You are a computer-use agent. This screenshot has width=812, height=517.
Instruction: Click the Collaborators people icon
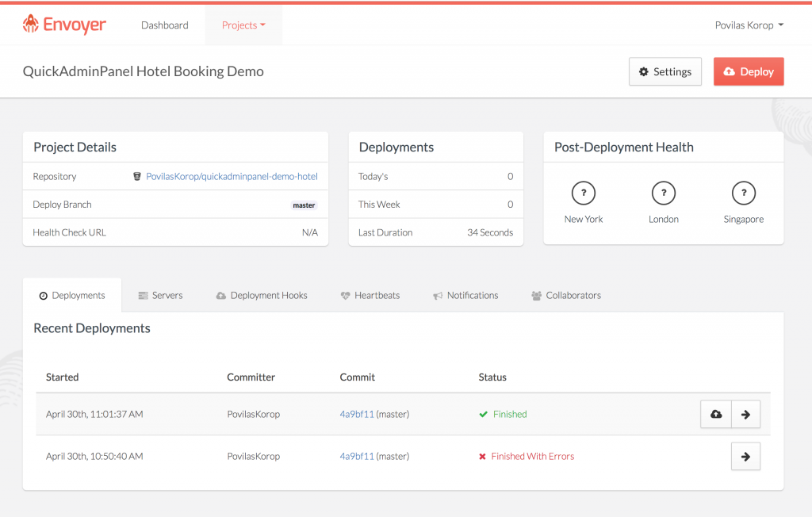[x=537, y=295]
